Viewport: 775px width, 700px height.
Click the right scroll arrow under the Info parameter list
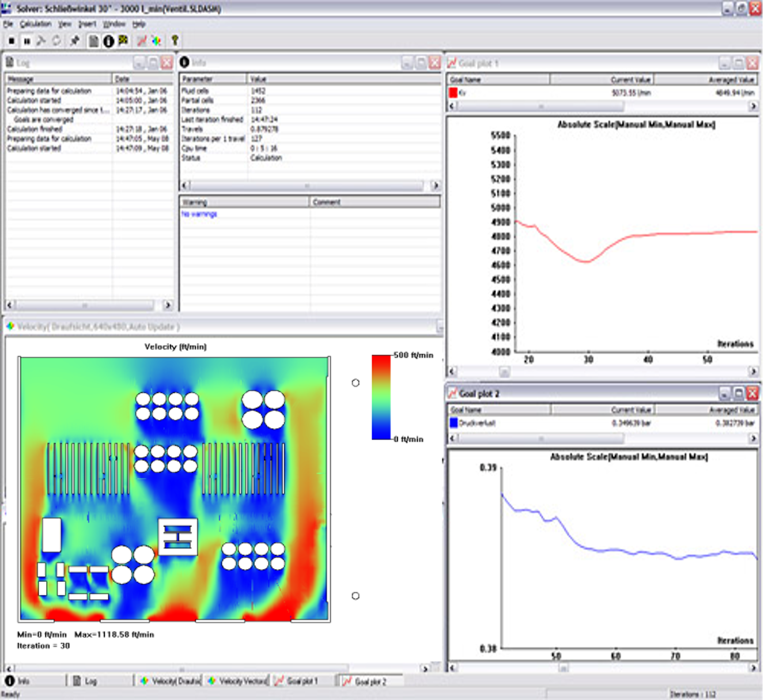coord(435,186)
